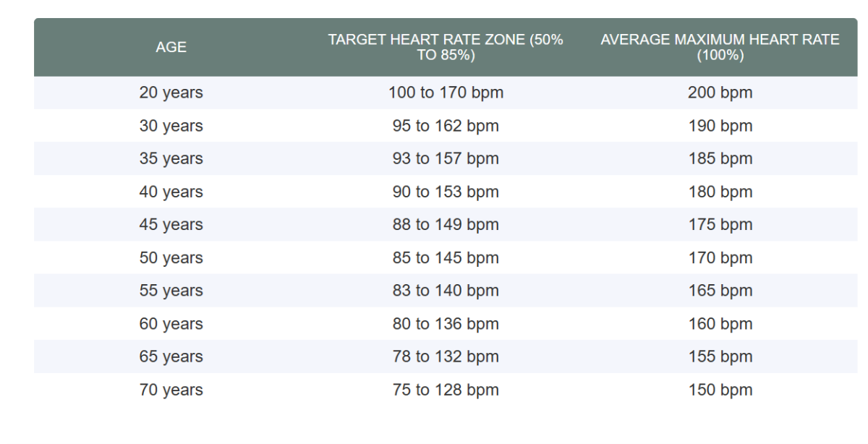Click the AVERAGE MAXIMUM HEART RATE header
Screen dimensions: 868x444
(720, 48)
